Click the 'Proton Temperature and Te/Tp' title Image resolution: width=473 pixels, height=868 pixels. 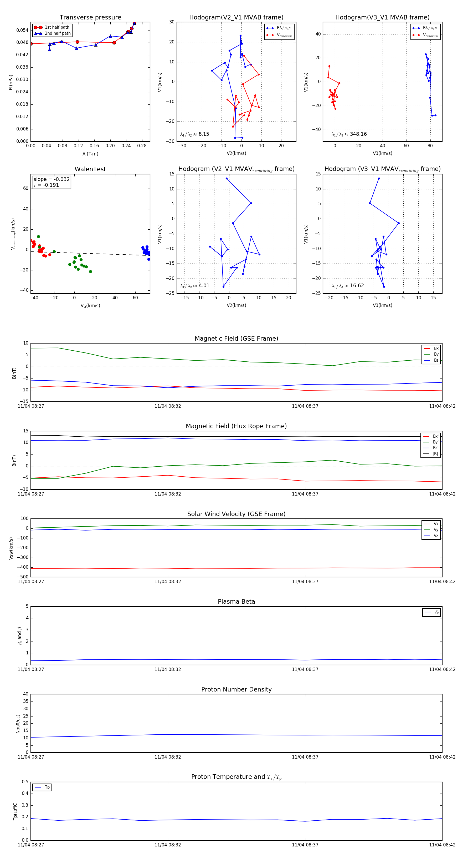click(236, 777)
